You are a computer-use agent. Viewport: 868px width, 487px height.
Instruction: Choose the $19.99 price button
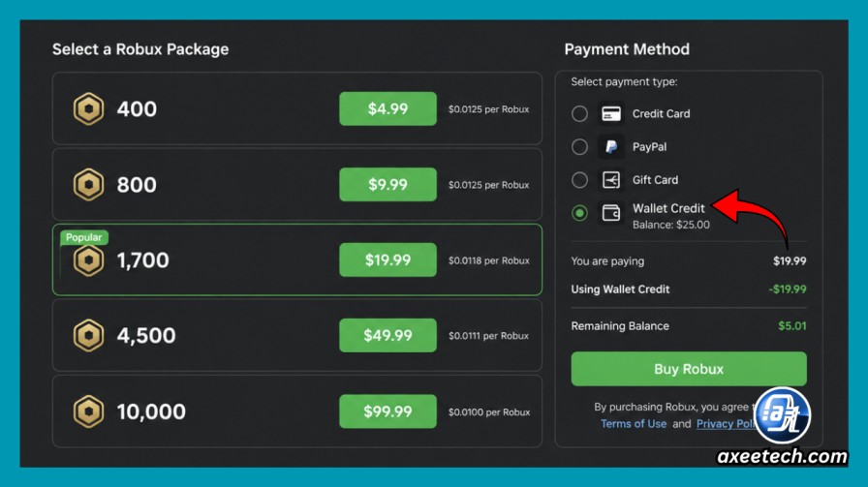point(388,259)
